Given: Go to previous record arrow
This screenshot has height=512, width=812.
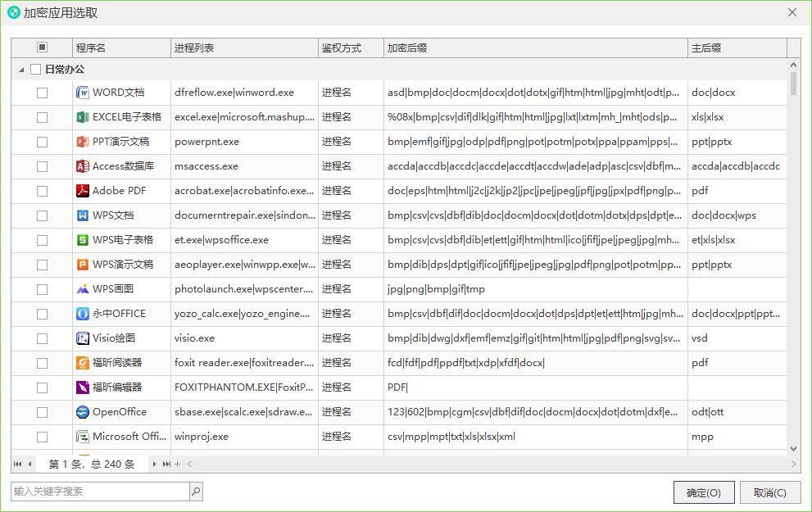Looking at the screenshot, I should (30, 464).
